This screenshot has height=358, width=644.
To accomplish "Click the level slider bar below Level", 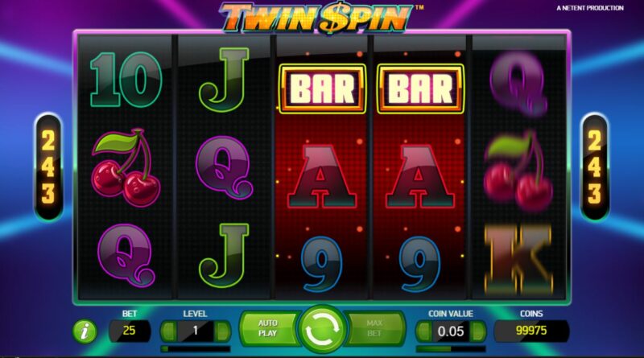I will click(x=196, y=349).
